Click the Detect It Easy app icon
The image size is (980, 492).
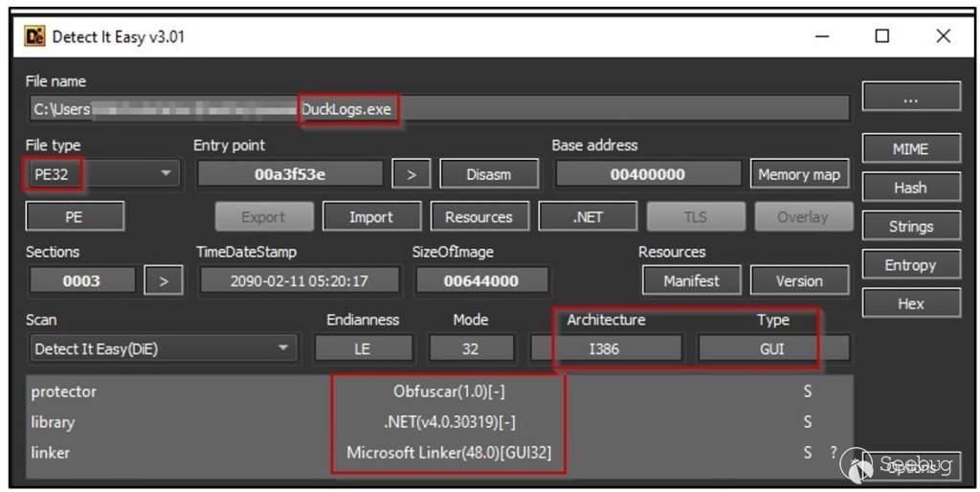coord(35,36)
